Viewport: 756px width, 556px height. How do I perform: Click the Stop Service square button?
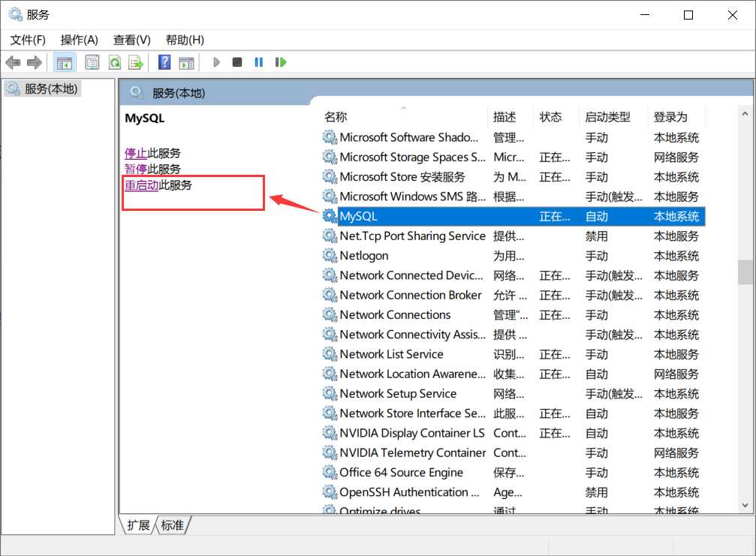(237, 62)
